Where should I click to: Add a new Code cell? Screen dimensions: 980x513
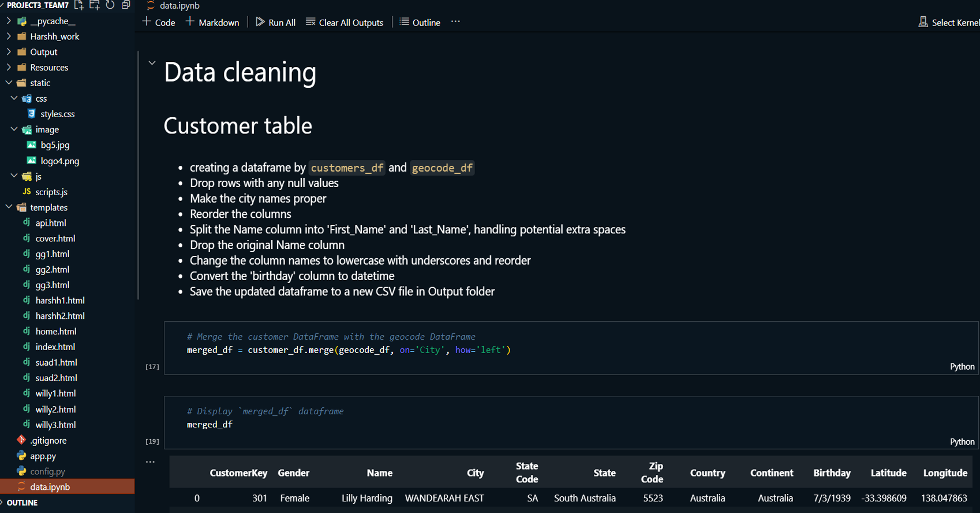[x=159, y=23]
